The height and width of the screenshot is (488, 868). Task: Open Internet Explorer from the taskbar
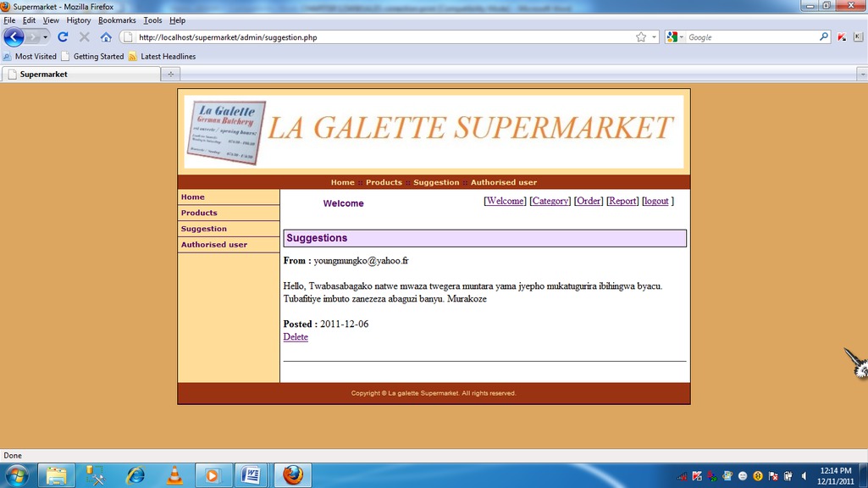(x=135, y=475)
